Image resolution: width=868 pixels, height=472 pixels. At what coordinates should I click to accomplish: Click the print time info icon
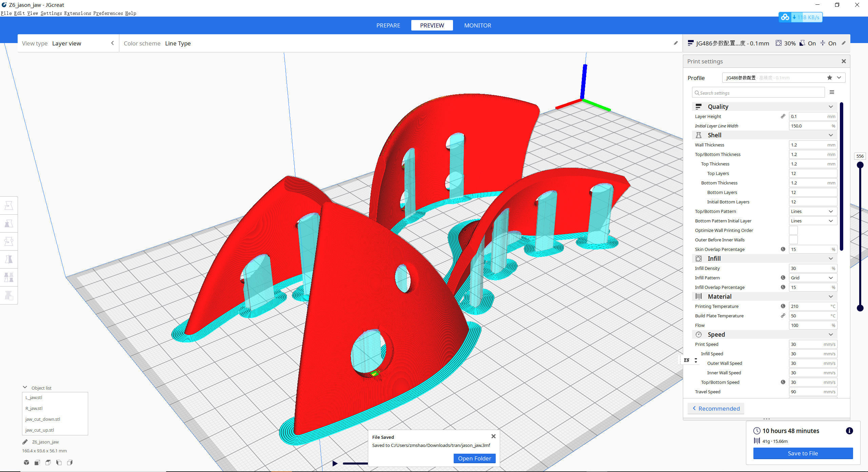pyautogui.click(x=849, y=431)
